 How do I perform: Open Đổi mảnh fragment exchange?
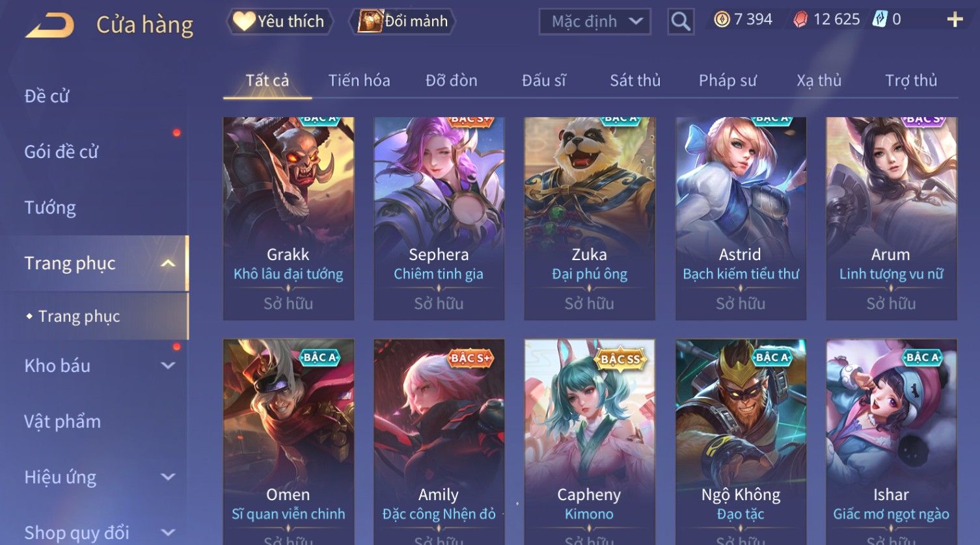pos(403,21)
